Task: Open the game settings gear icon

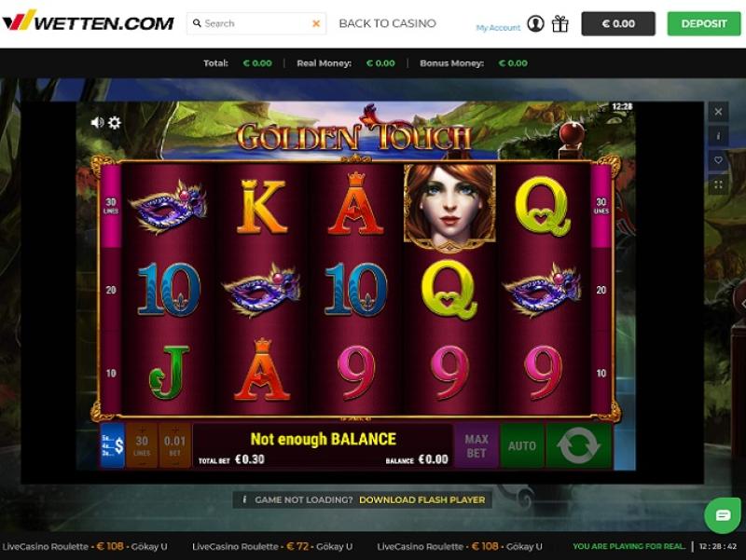Action: pyautogui.click(x=114, y=123)
